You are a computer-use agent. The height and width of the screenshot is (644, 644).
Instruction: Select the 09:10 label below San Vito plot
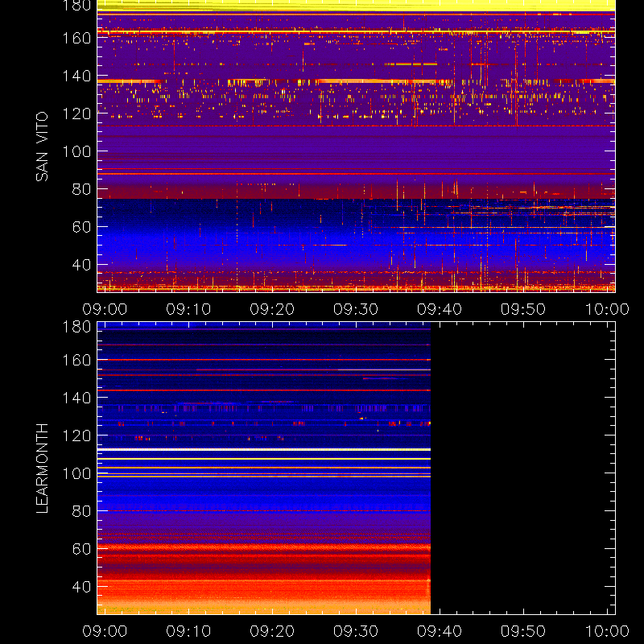coord(188,309)
